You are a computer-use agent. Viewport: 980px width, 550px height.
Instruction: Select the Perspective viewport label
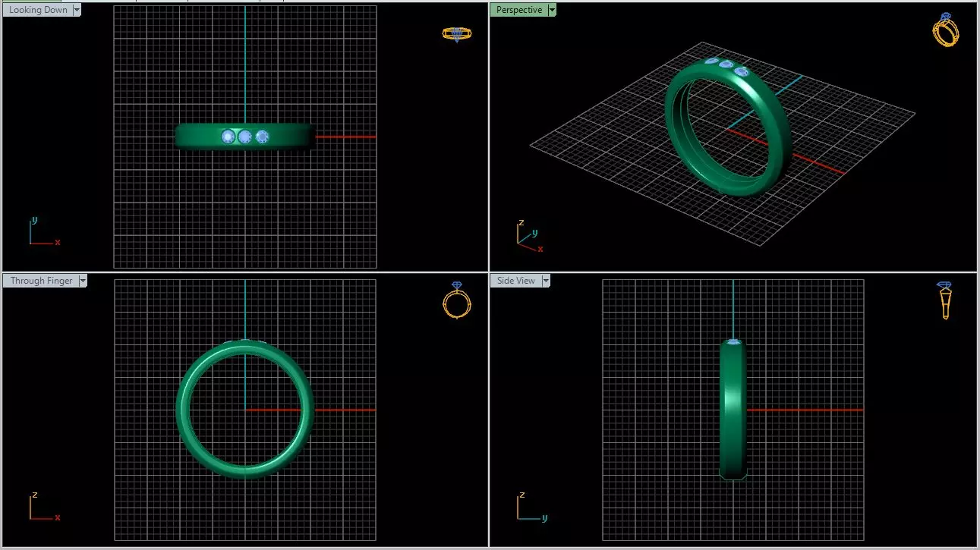(519, 10)
